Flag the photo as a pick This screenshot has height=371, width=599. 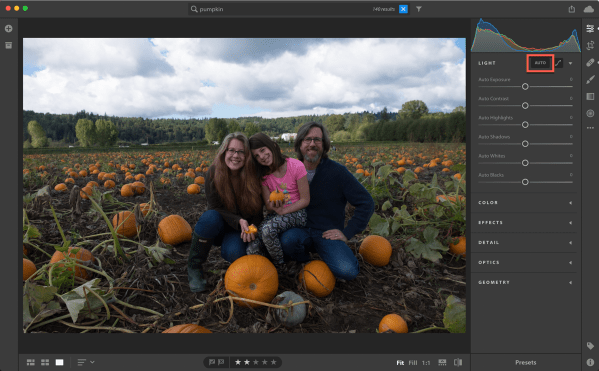click(212, 362)
